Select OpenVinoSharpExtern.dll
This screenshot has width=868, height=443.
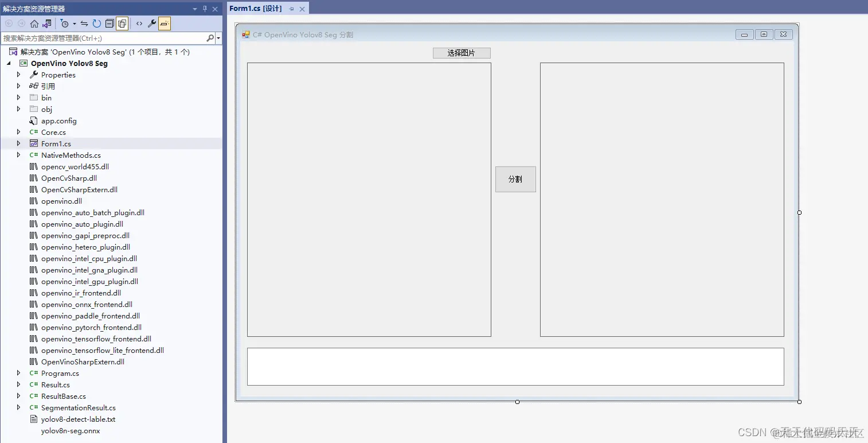83,362
